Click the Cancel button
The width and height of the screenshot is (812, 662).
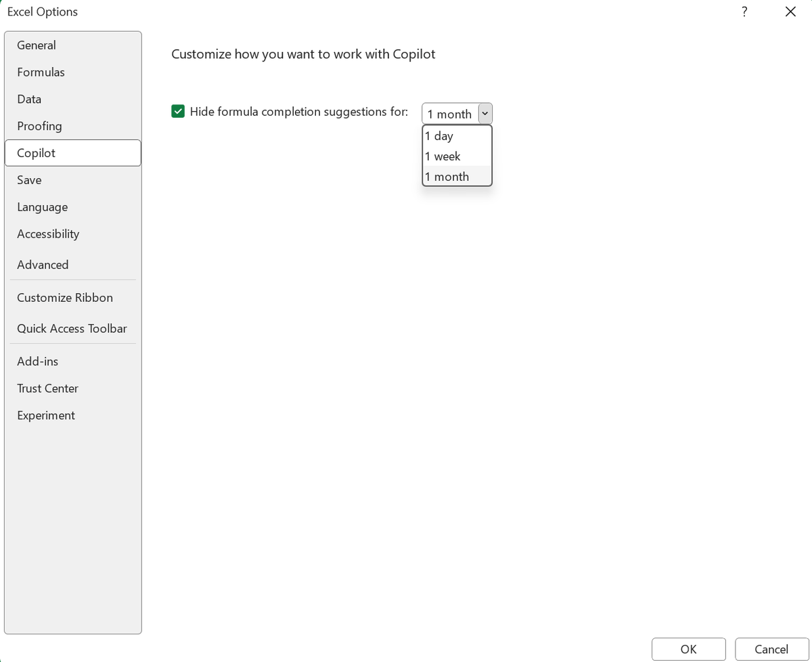pos(771,649)
